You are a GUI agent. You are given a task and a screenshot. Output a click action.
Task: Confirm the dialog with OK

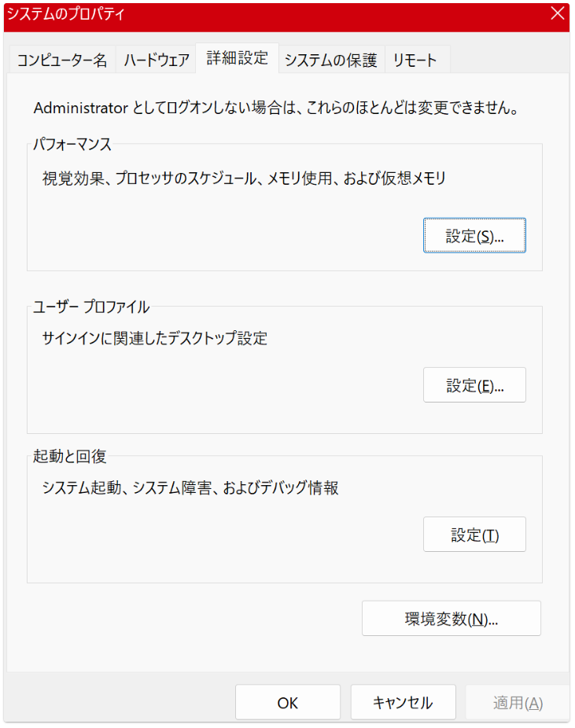288,703
